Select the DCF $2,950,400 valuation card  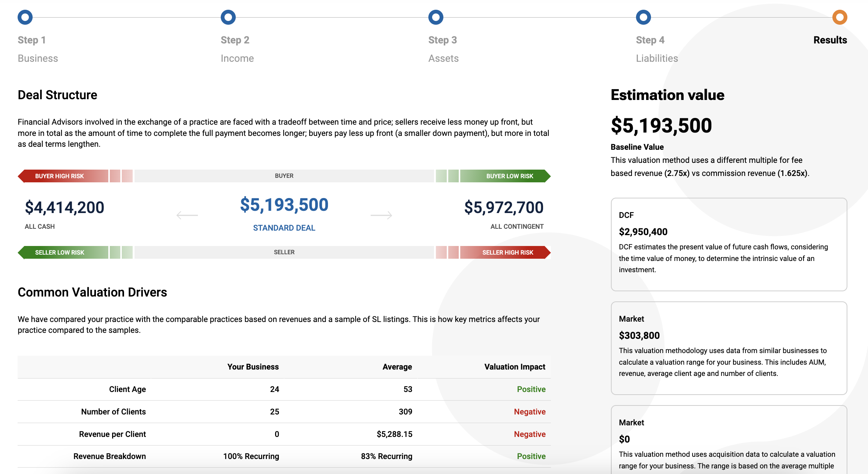click(x=729, y=244)
